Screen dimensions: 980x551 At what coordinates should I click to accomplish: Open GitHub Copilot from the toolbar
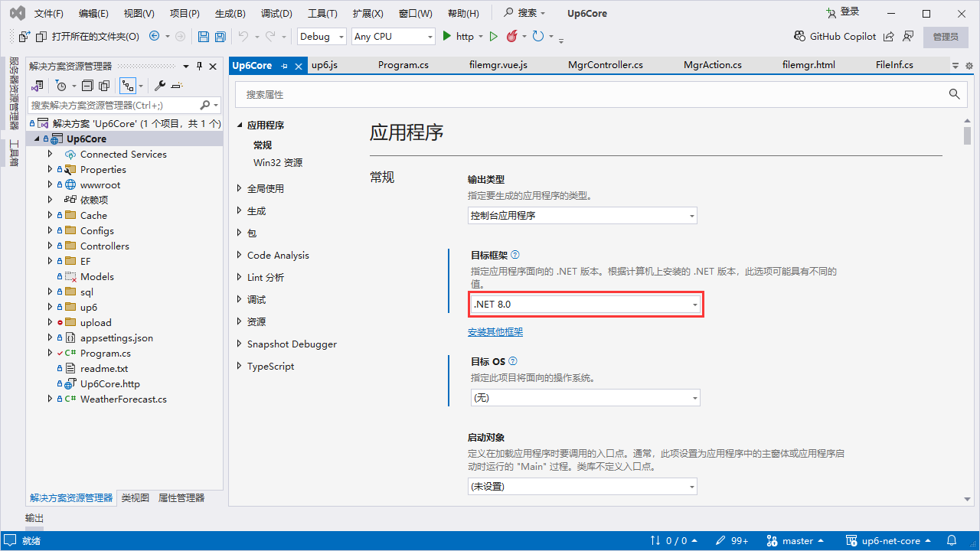(835, 36)
